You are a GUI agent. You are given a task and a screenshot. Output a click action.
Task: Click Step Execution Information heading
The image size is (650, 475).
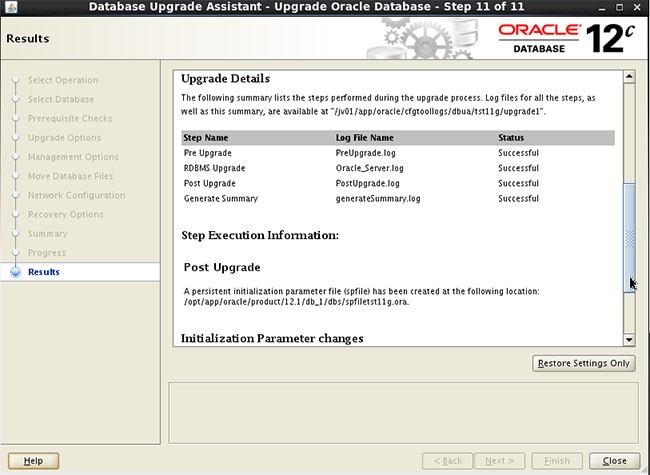tap(260, 235)
